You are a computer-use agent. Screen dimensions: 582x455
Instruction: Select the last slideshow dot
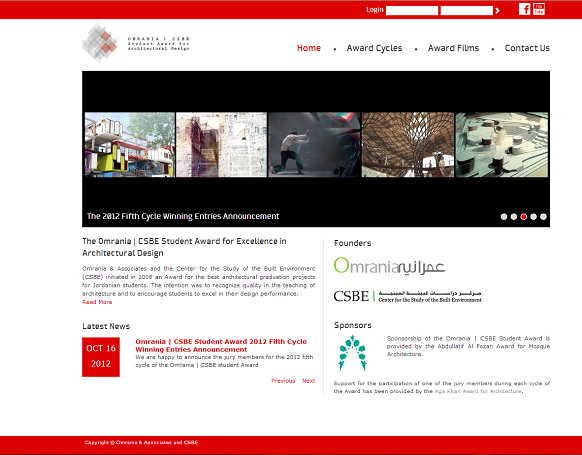(543, 217)
